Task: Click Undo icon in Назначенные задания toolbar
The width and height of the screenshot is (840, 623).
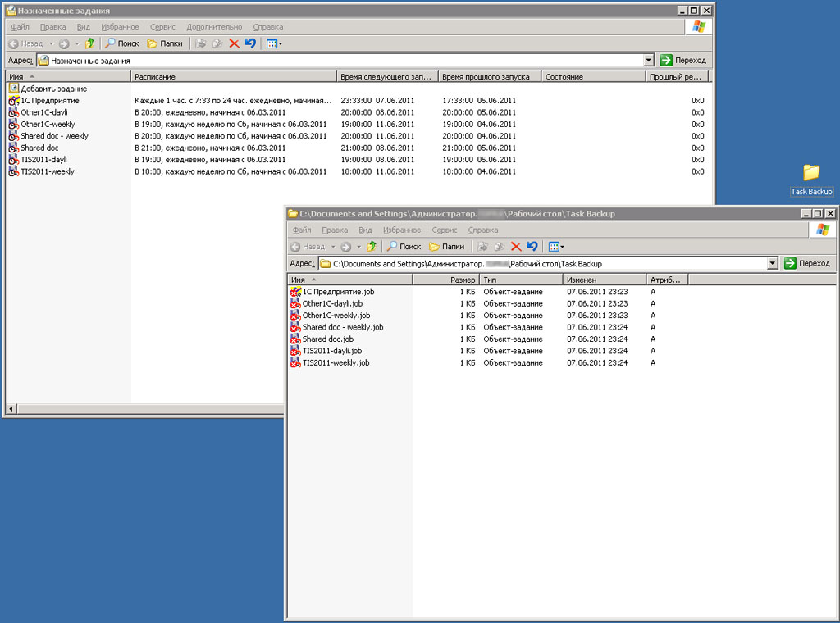Action: pos(250,43)
